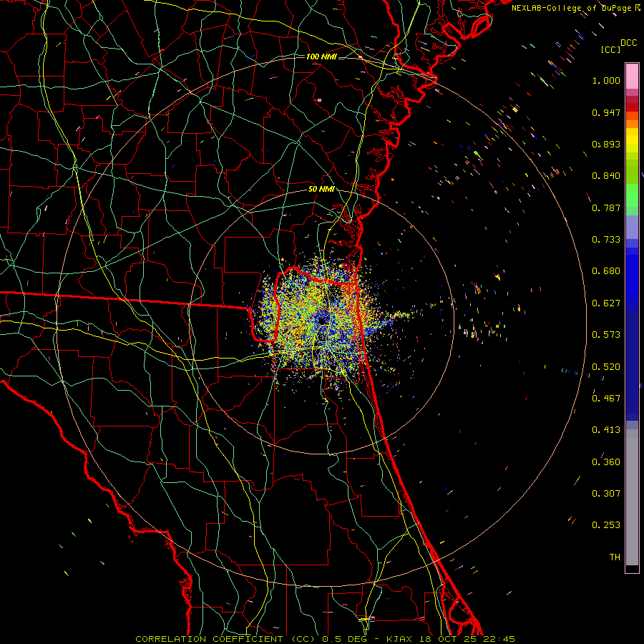Click the NEXLAB-College of DuPage label
Image resolution: width=644 pixels, height=644 pixels.
tap(571, 8)
